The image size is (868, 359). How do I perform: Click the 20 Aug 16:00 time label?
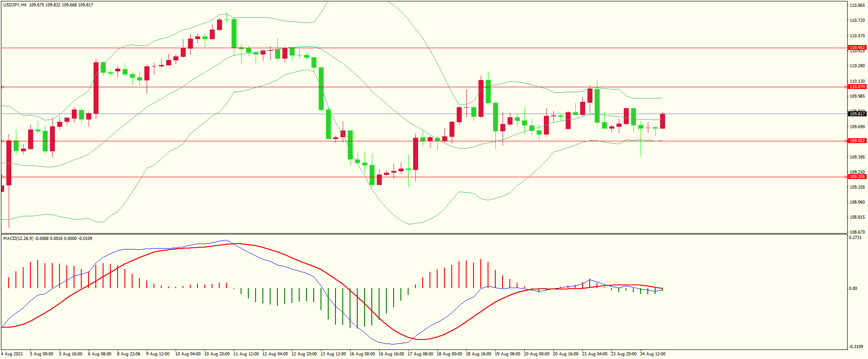pyautogui.click(x=566, y=354)
